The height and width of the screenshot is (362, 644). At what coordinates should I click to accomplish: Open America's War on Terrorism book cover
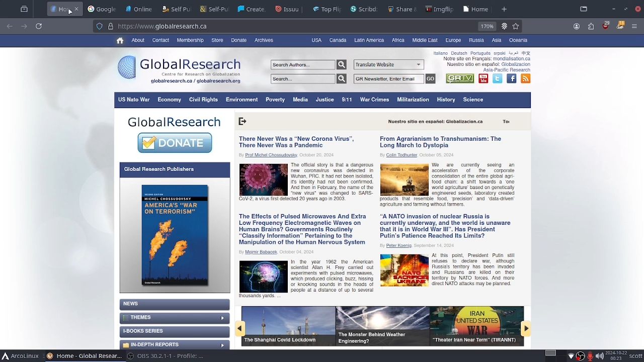[x=175, y=235]
